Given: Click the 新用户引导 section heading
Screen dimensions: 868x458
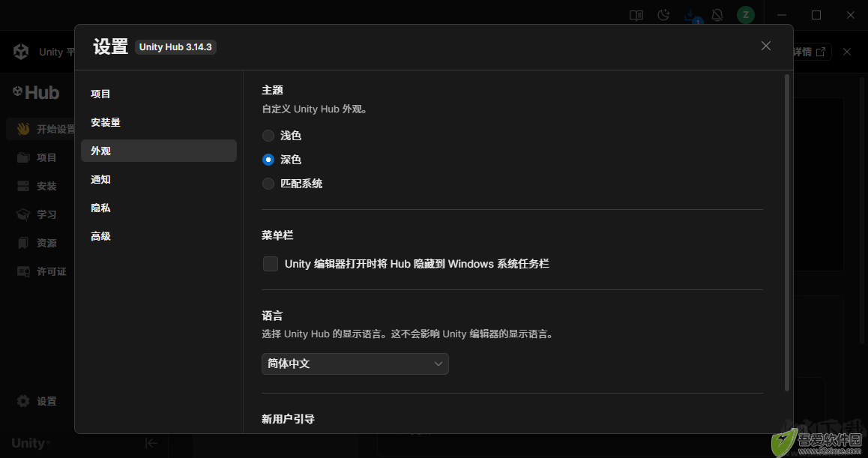Looking at the screenshot, I should (289, 419).
